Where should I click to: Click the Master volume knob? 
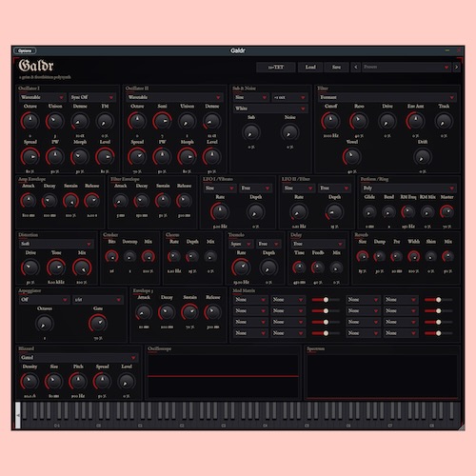coord(446,212)
